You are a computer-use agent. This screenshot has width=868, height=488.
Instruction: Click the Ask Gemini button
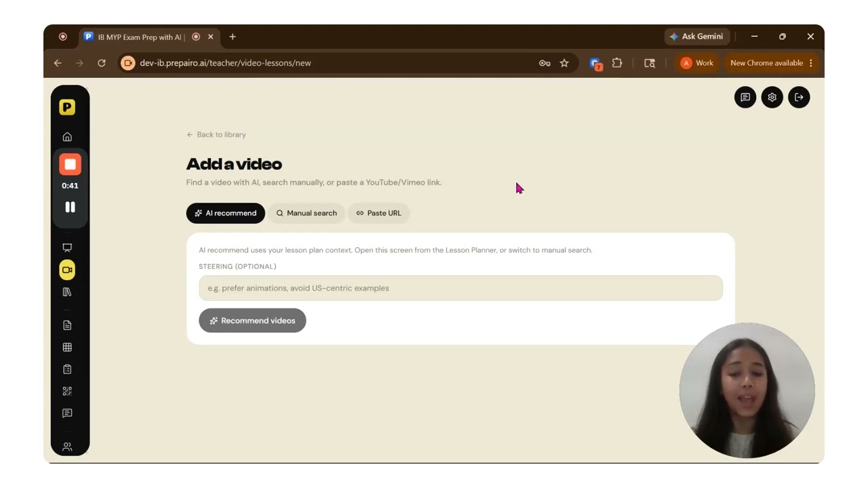pos(696,37)
